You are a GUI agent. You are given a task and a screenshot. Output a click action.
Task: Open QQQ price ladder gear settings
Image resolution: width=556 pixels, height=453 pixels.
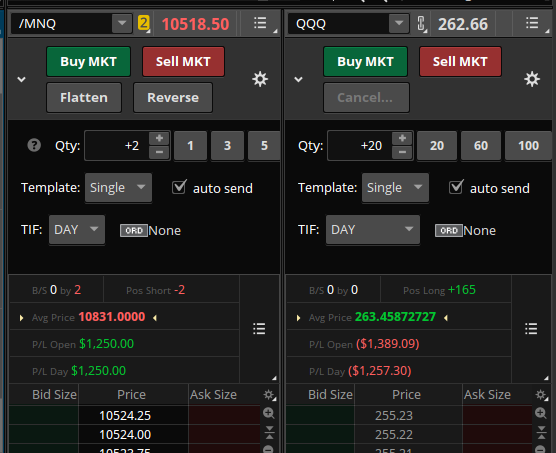click(541, 395)
